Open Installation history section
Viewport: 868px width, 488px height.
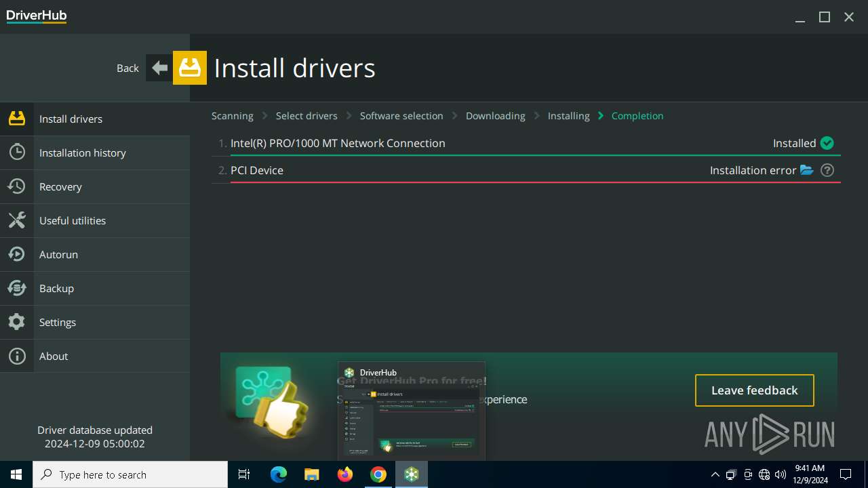(x=95, y=152)
